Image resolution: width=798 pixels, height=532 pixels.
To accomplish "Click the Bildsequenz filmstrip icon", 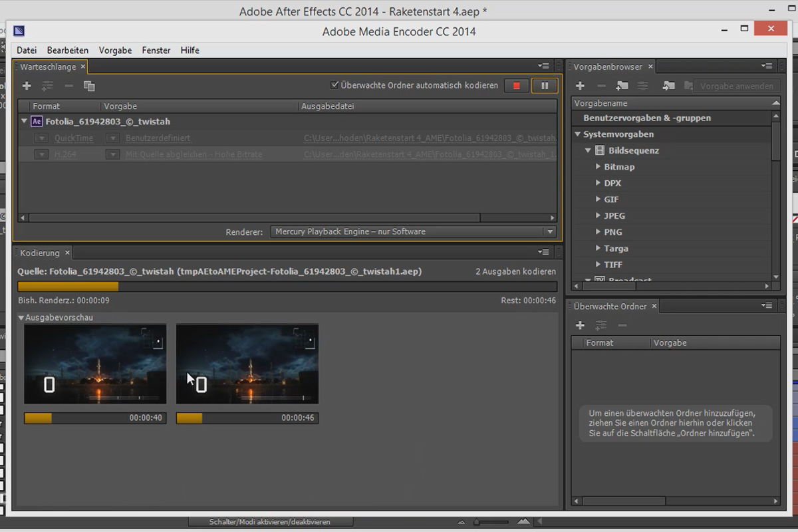I will click(x=600, y=151).
